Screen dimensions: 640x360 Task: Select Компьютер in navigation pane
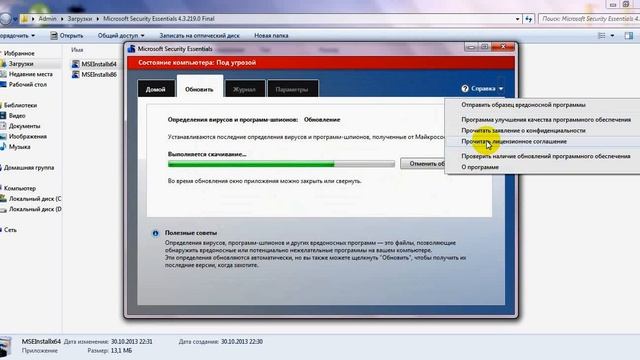(20, 189)
